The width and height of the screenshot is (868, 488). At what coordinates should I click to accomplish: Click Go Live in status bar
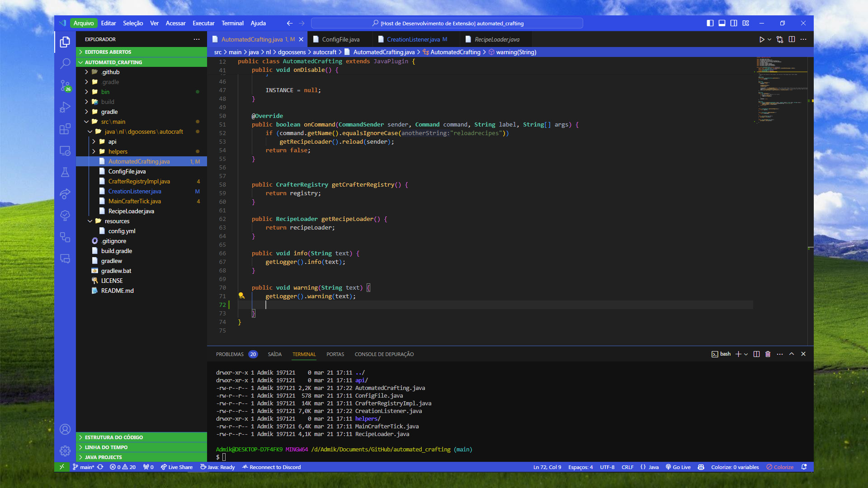(678, 467)
